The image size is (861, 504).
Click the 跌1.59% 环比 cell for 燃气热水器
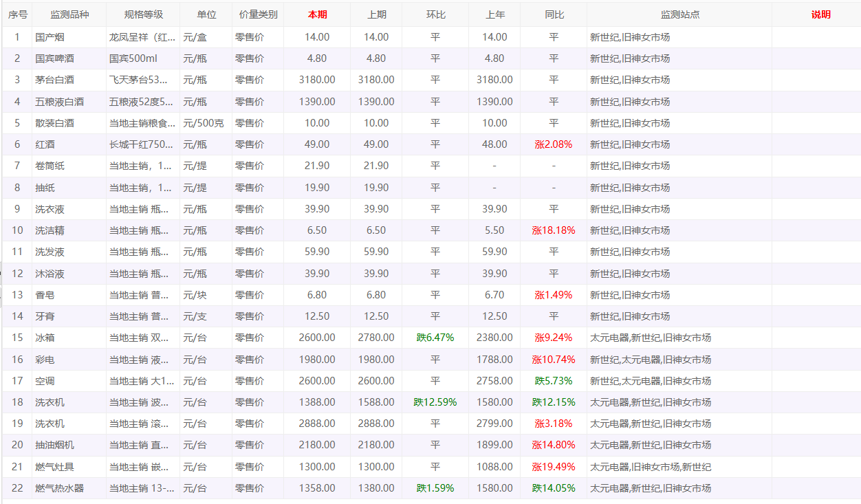435,488
